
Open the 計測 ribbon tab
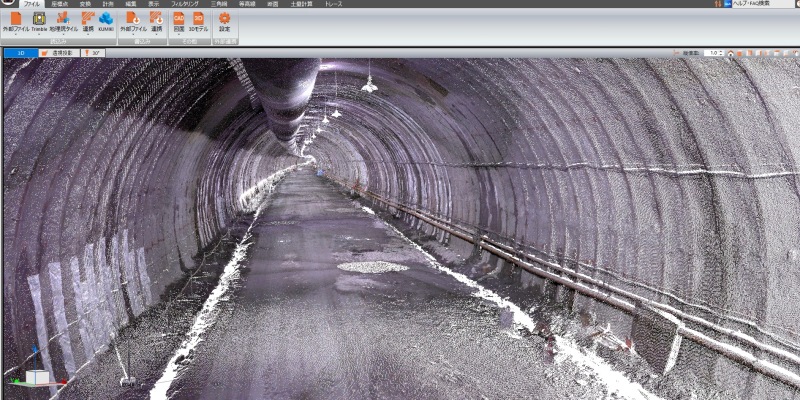(x=108, y=4)
